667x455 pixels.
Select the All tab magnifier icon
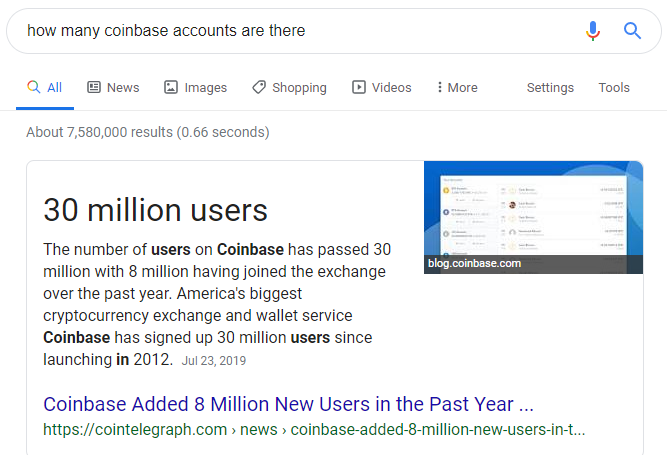point(34,87)
